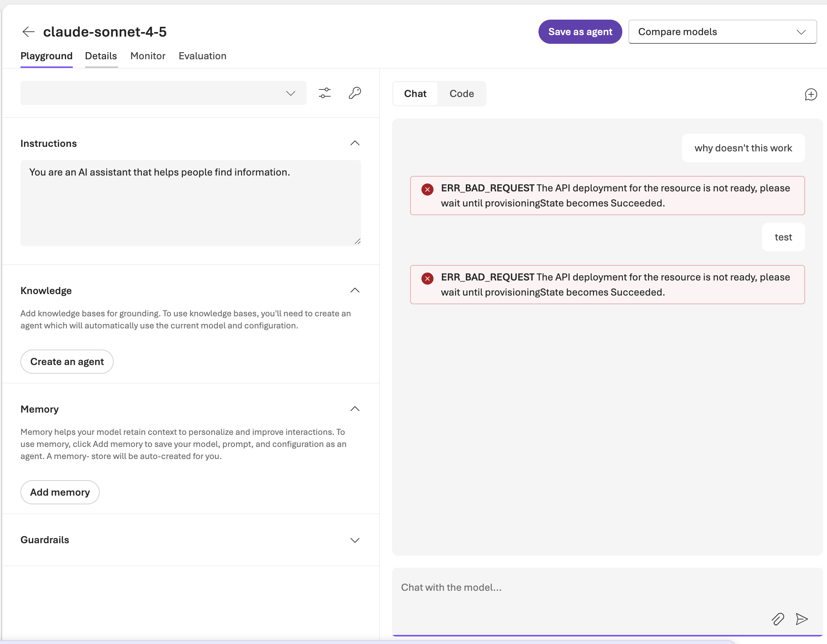The width and height of the screenshot is (827, 644).
Task: Click the Save as agent button
Action: click(x=580, y=32)
